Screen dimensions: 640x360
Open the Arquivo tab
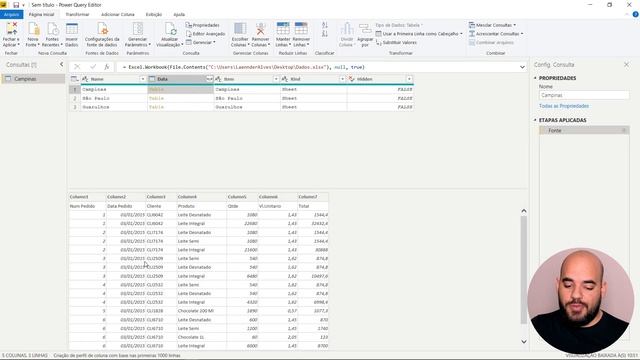[x=11, y=14]
